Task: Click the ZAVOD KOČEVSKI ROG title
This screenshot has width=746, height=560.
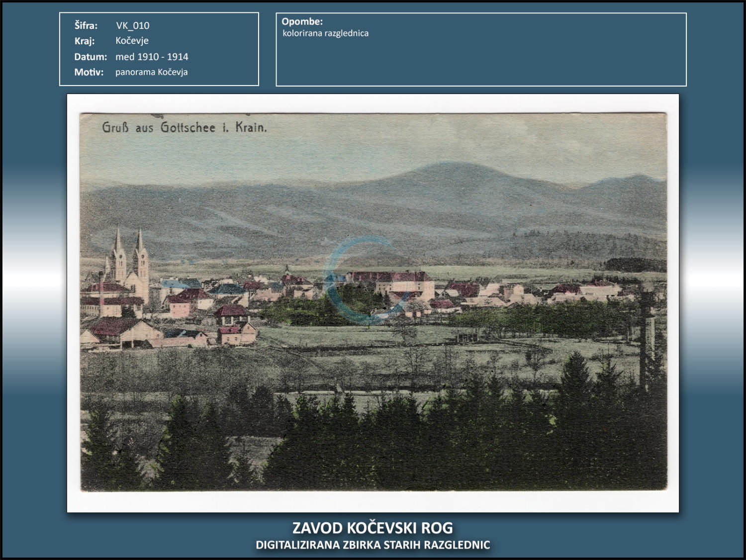Action: tap(373, 528)
